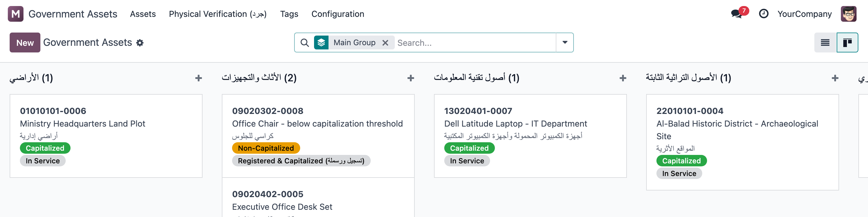The width and height of the screenshot is (868, 217).
Task: Open the Government Assets app home icon
Action: [x=15, y=14]
